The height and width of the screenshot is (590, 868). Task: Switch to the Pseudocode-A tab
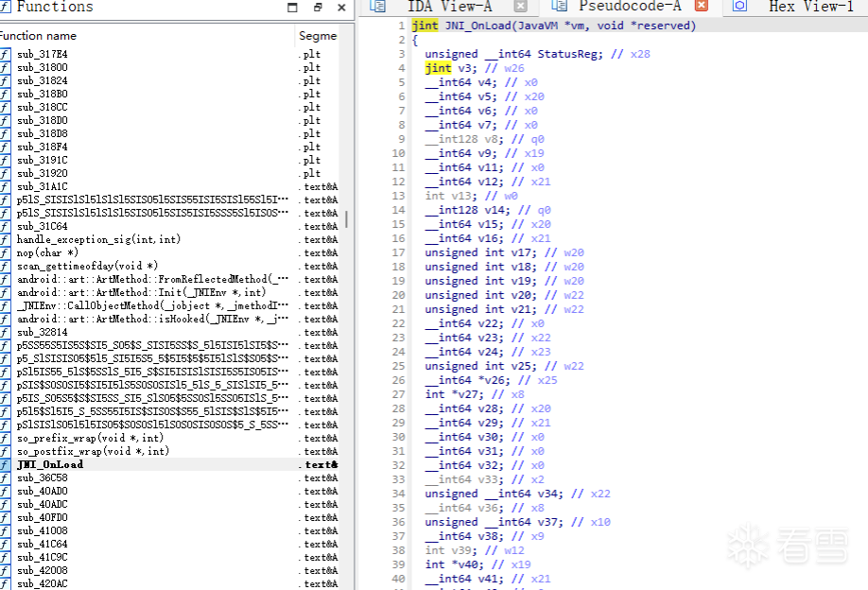630,6
